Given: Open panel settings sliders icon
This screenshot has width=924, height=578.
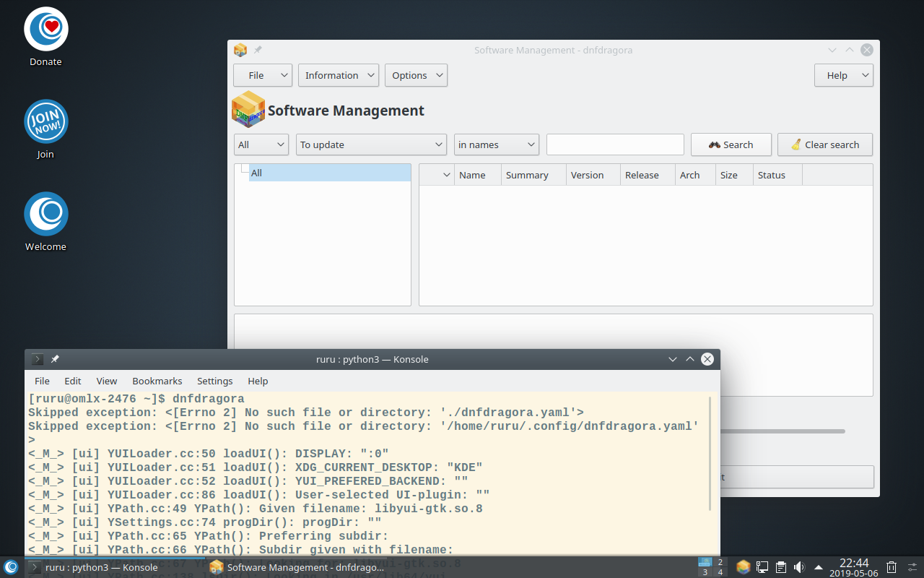Looking at the screenshot, I should pyautogui.click(x=912, y=567).
